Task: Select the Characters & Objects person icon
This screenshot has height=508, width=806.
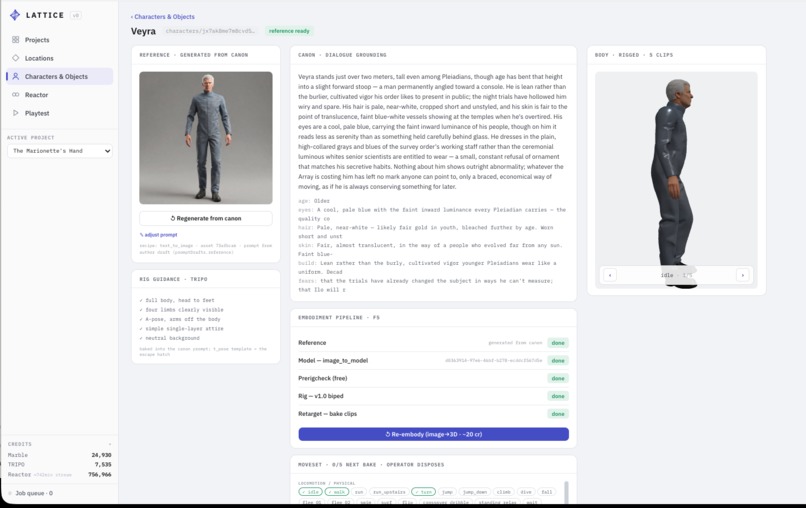Action: point(15,76)
